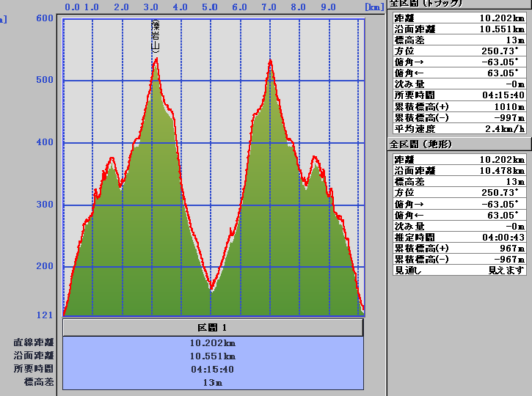
Task: Select the 全区間 (トラック) panel header
Action: 427,4
